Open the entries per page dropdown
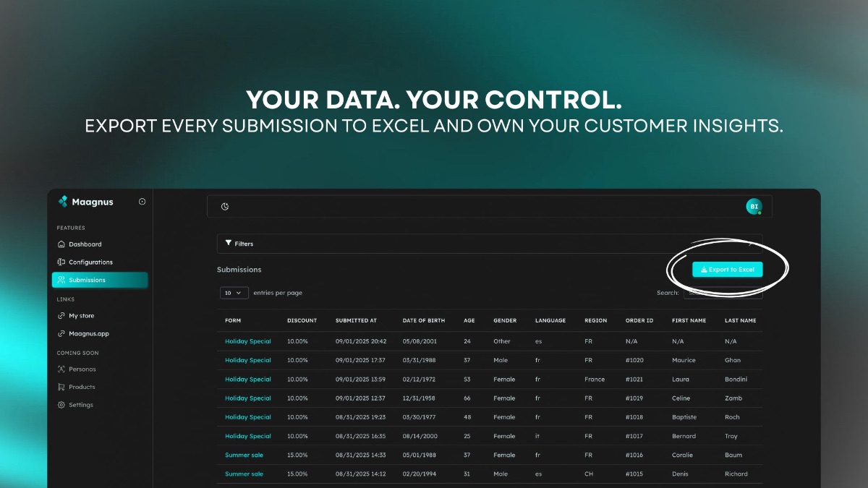The height and width of the screenshot is (488, 868). tap(234, 293)
